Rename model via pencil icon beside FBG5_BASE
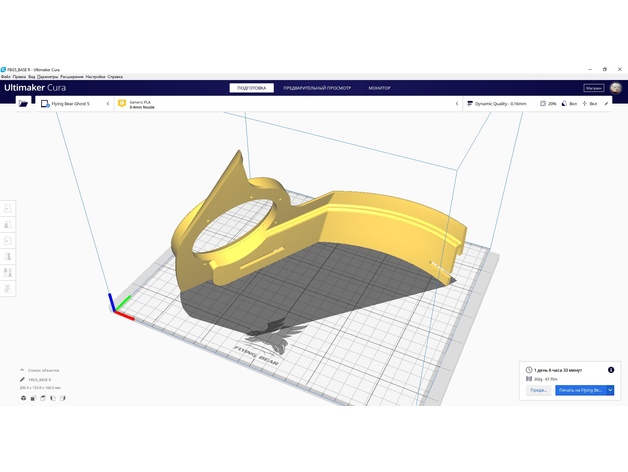This screenshot has width=628, height=472. point(23,380)
